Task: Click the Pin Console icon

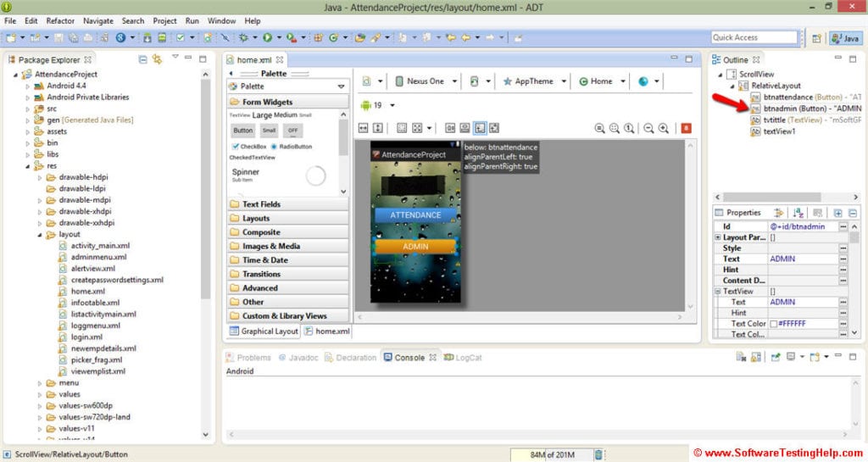Action: 776,358
